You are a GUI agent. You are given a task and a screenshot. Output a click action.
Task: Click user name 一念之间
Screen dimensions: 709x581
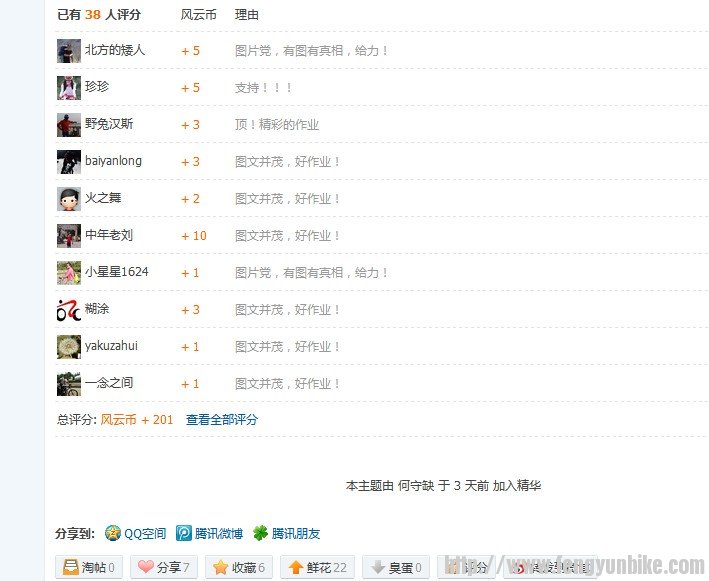click(109, 383)
